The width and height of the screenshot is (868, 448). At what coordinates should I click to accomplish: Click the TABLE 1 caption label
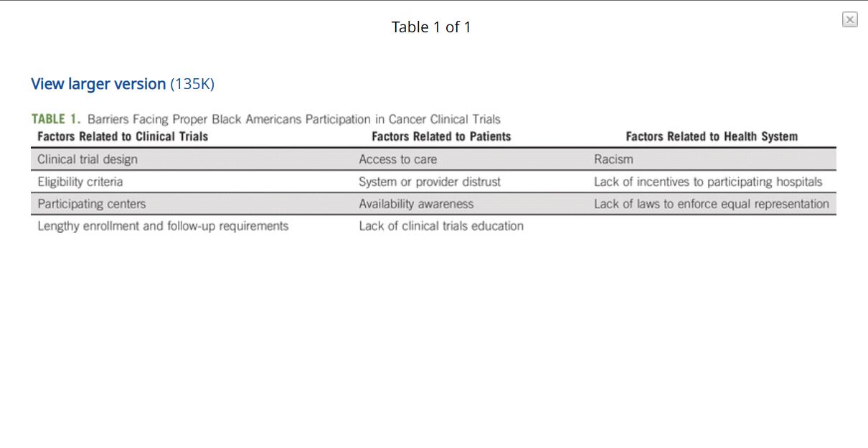56,119
